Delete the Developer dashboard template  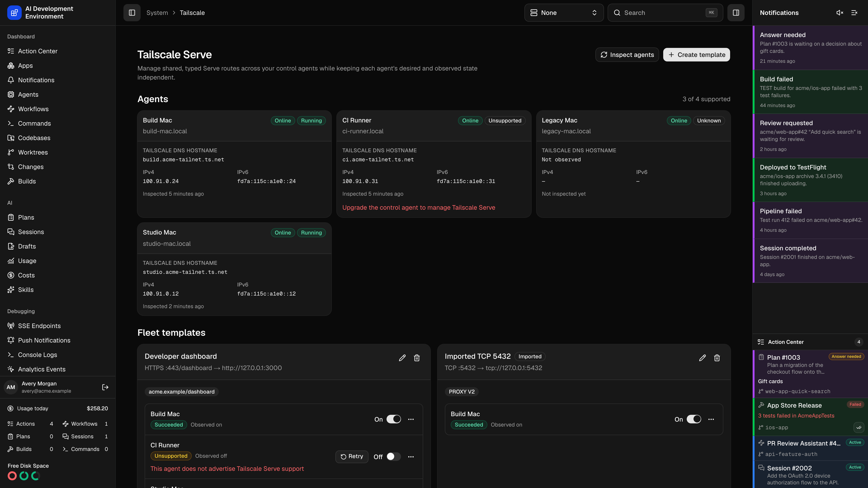coord(417,358)
